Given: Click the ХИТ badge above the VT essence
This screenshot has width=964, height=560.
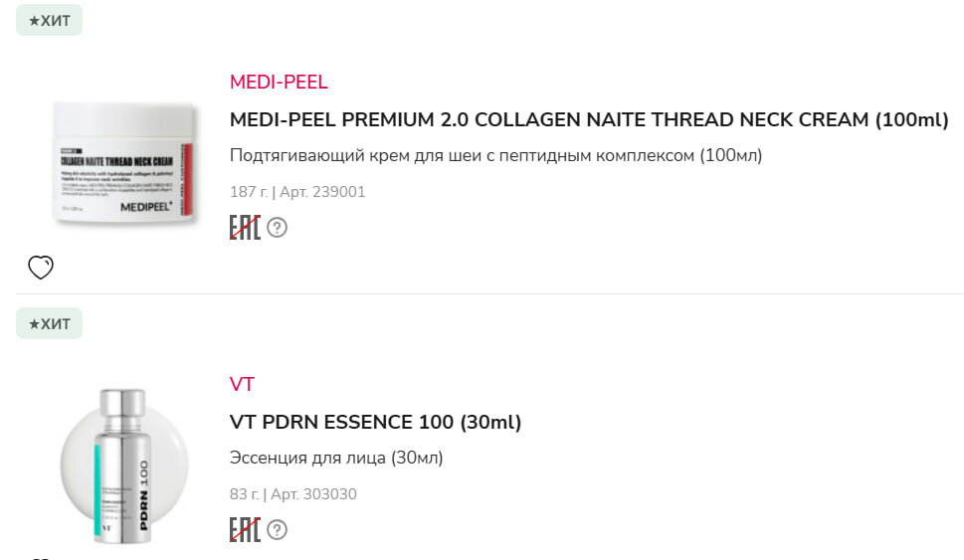Looking at the screenshot, I should (49, 323).
